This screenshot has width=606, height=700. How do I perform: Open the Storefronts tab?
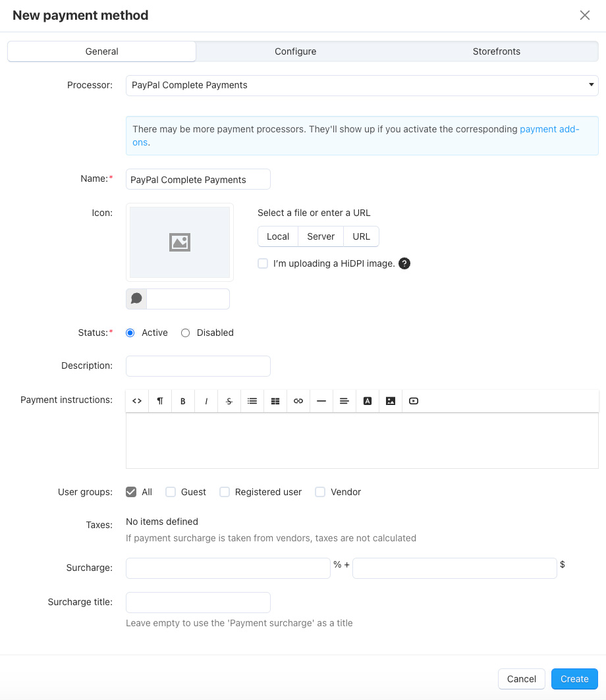coord(496,51)
